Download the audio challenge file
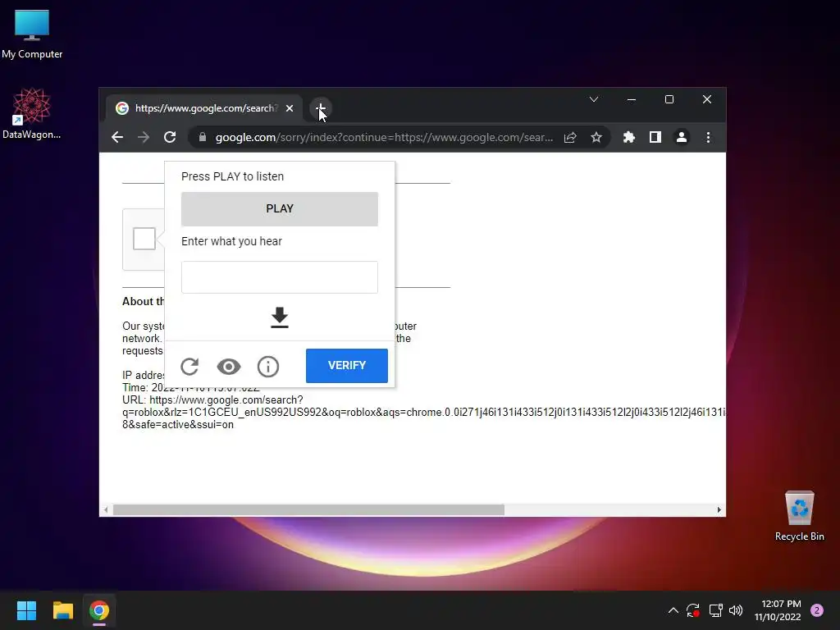Screen dimensions: 840x630 click(x=280, y=317)
